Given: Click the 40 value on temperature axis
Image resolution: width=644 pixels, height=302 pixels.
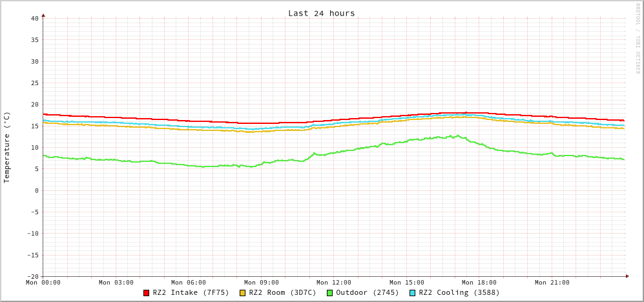Looking at the screenshot, I should point(34,18).
